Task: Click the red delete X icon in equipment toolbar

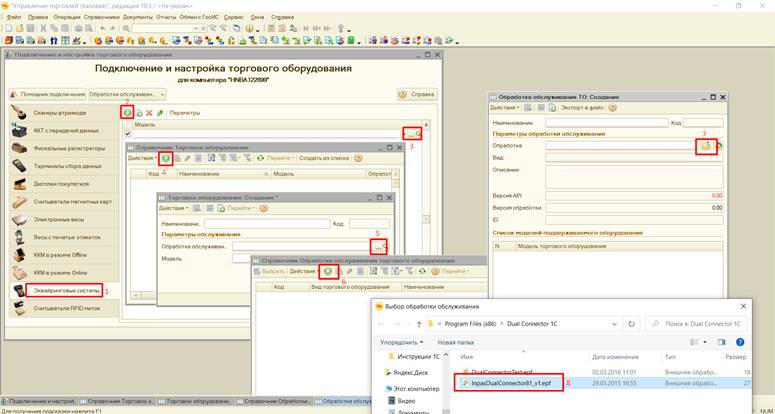Action: click(x=148, y=113)
